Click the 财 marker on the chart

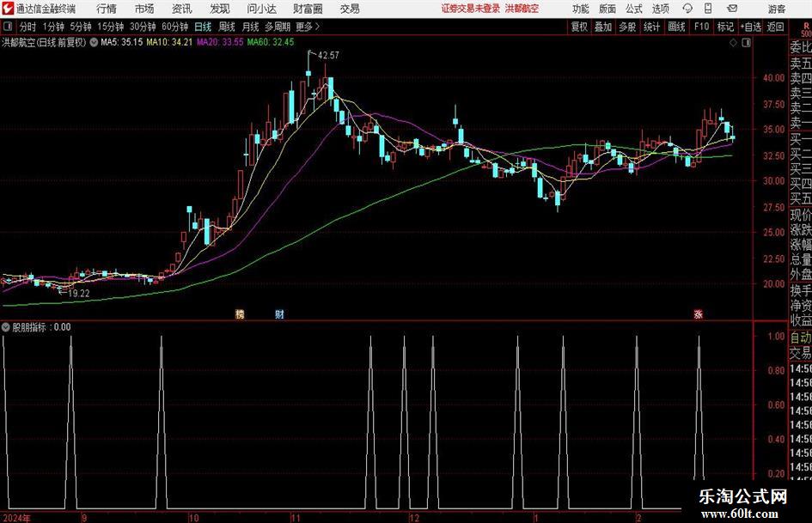(279, 313)
